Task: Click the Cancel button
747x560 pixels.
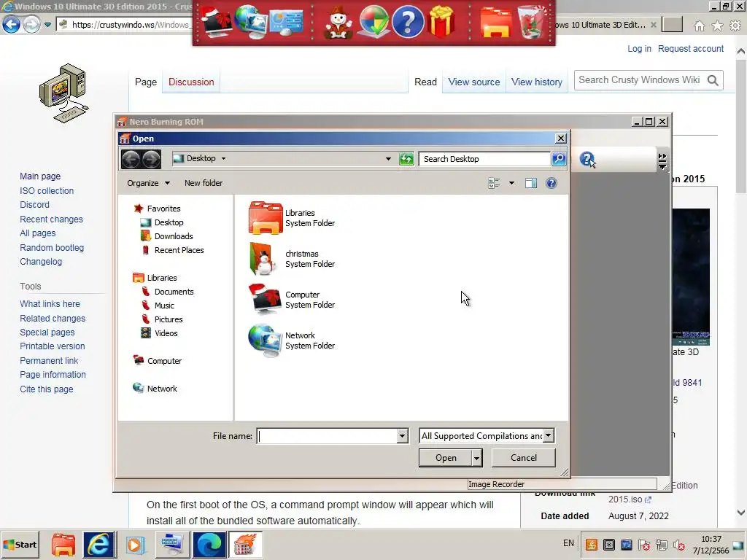Action: (x=524, y=458)
